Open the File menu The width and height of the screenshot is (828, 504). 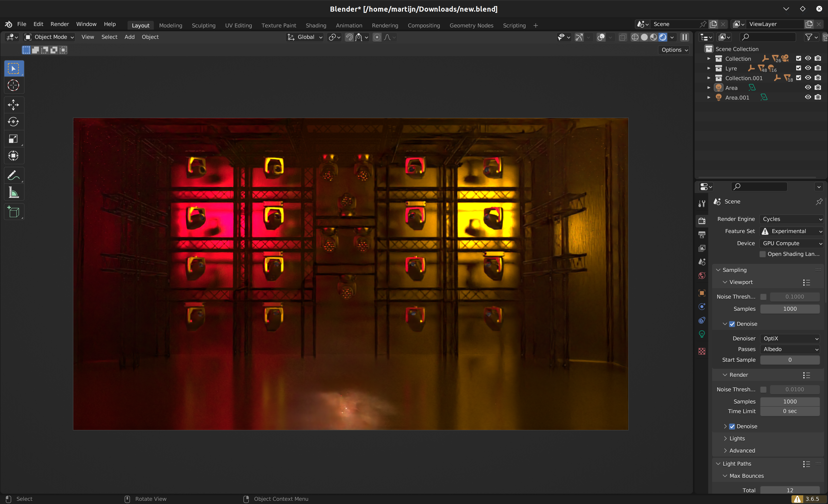click(x=22, y=24)
